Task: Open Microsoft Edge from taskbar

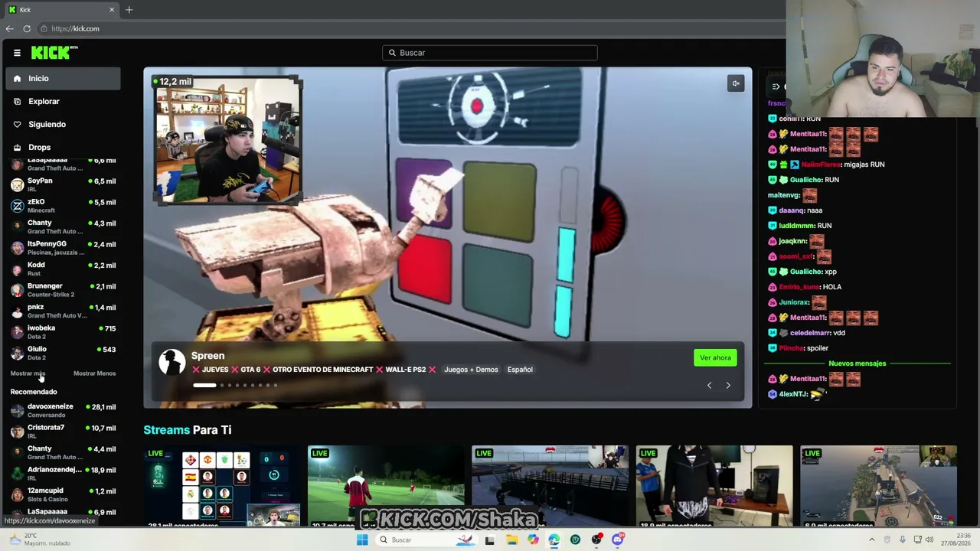Action: click(554, 540)
